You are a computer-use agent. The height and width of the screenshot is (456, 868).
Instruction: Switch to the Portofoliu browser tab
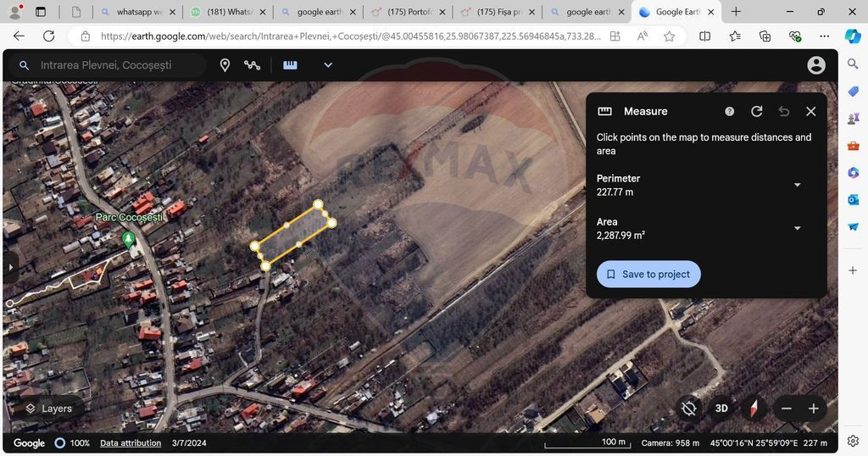click(x=409, y=12)
